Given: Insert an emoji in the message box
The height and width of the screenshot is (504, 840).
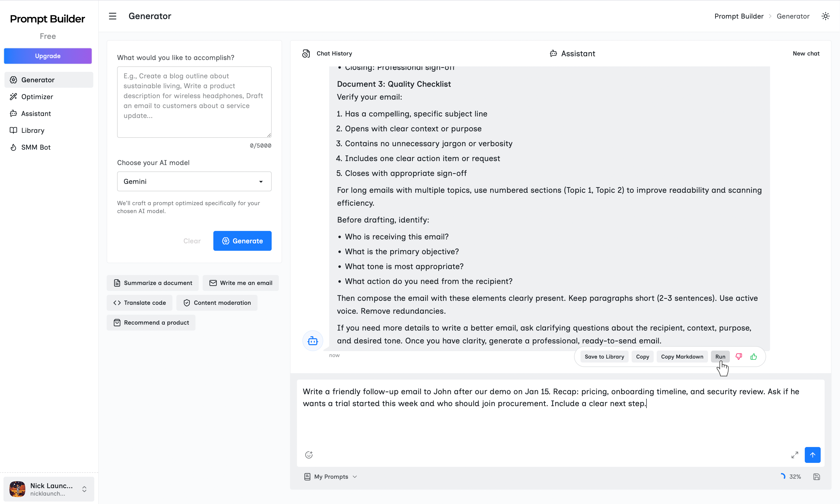Looking at the screenshot, I should pos(309,455).
